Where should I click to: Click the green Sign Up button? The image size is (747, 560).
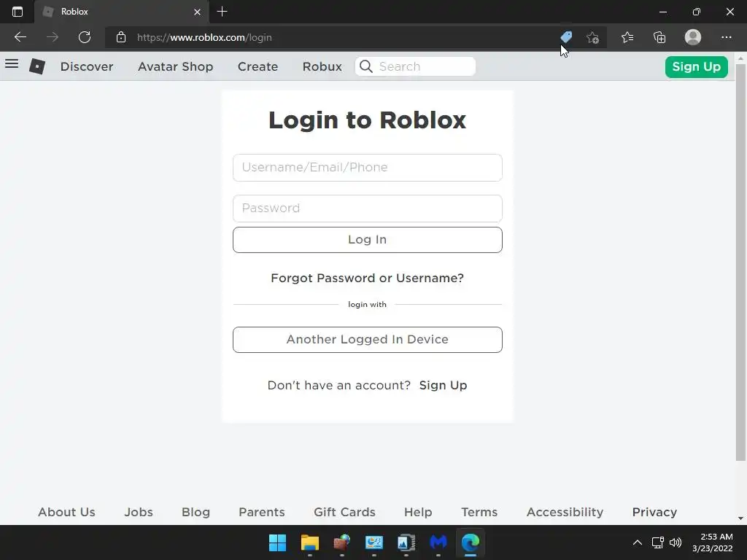coord(696,66)
